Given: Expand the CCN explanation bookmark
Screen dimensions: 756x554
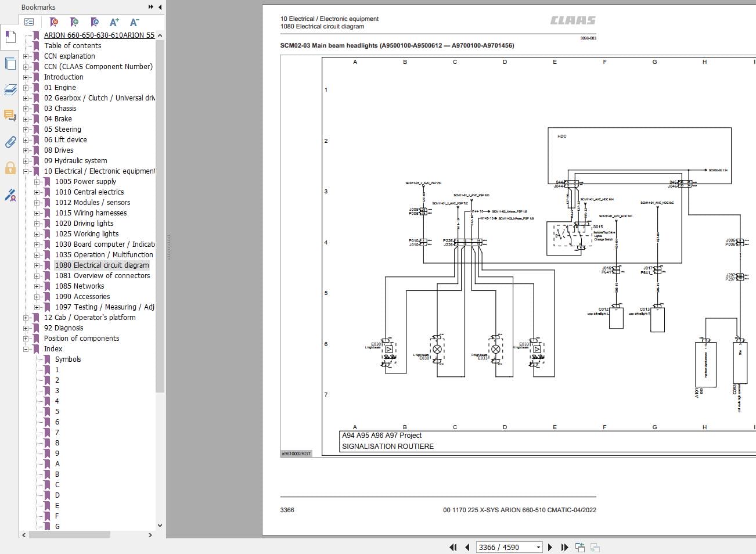Looking at the screenshot, I should (x=26, y=56).
